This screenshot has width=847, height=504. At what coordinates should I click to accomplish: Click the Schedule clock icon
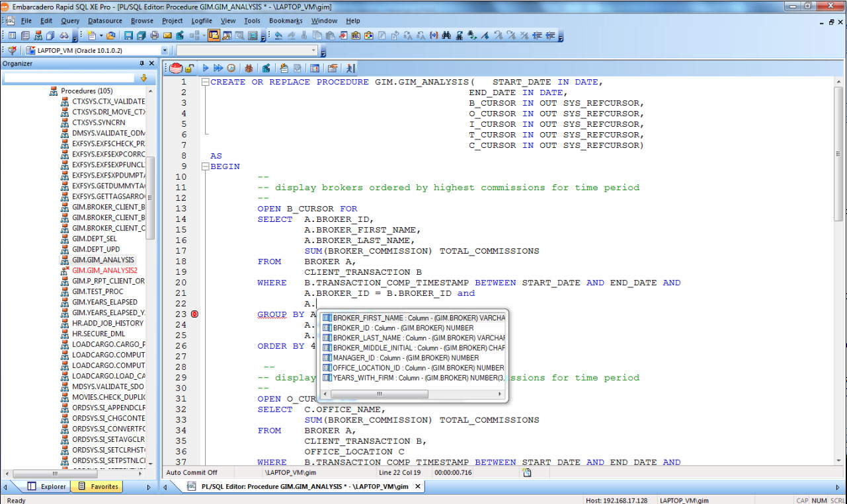coord(231,68)
